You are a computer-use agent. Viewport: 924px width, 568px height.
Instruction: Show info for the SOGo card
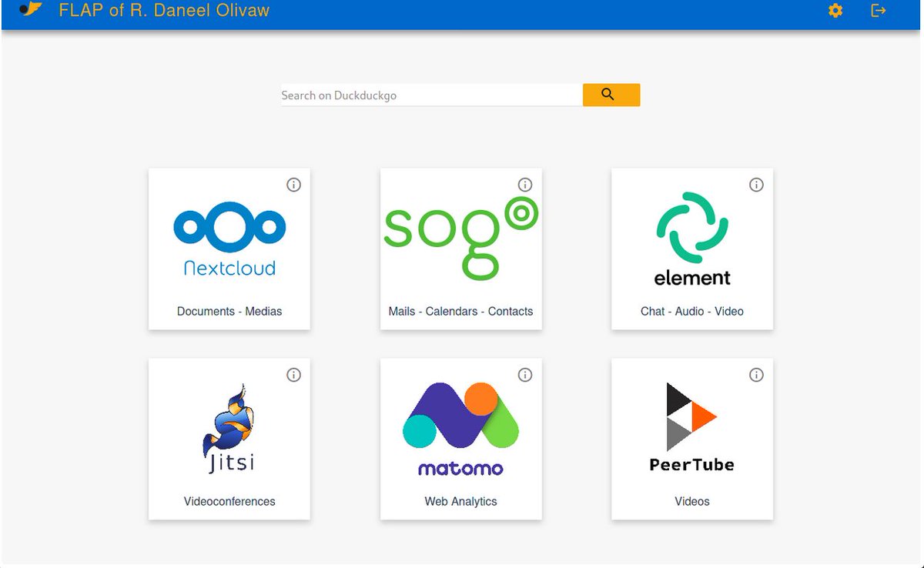tap(525, 185)
